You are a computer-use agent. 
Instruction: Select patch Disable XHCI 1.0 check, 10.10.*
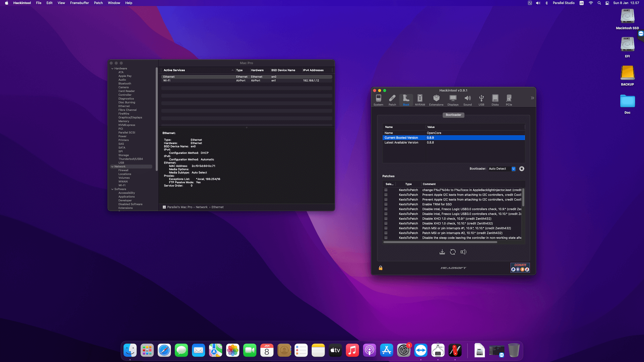tap(386, 223)
